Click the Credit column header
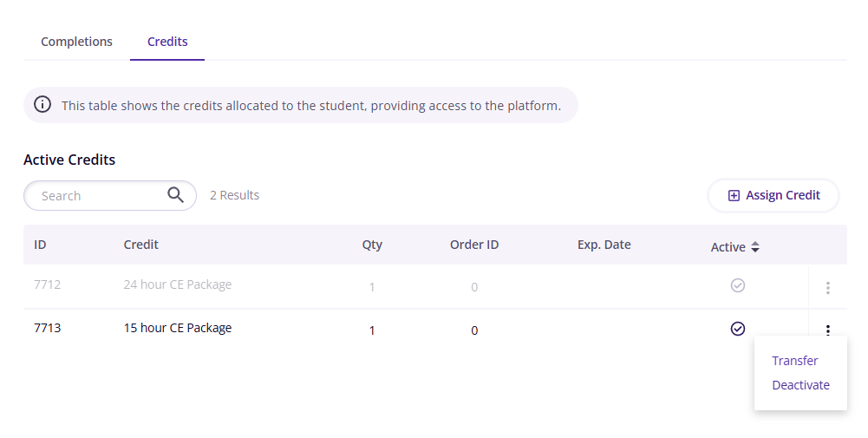 coord(140,245)
